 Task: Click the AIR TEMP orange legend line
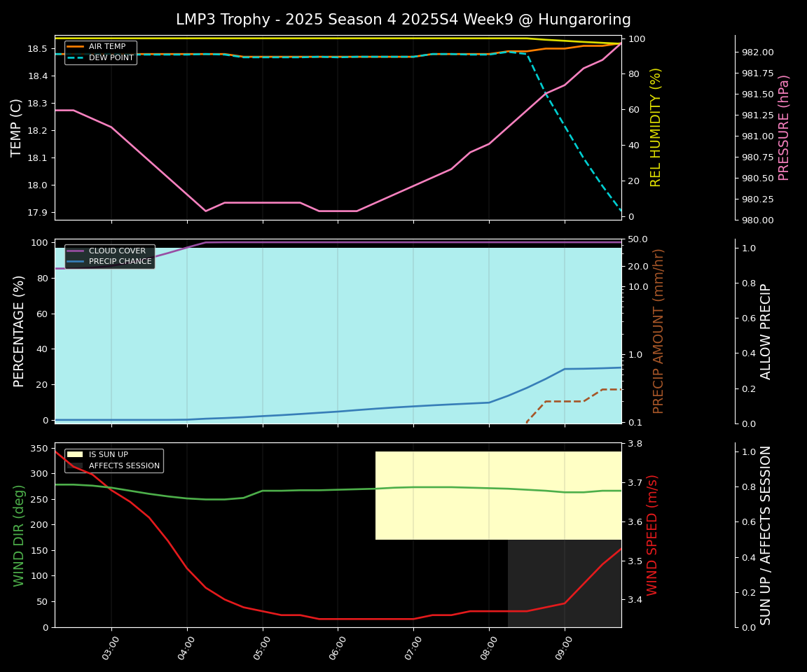[x=76, y=47]
